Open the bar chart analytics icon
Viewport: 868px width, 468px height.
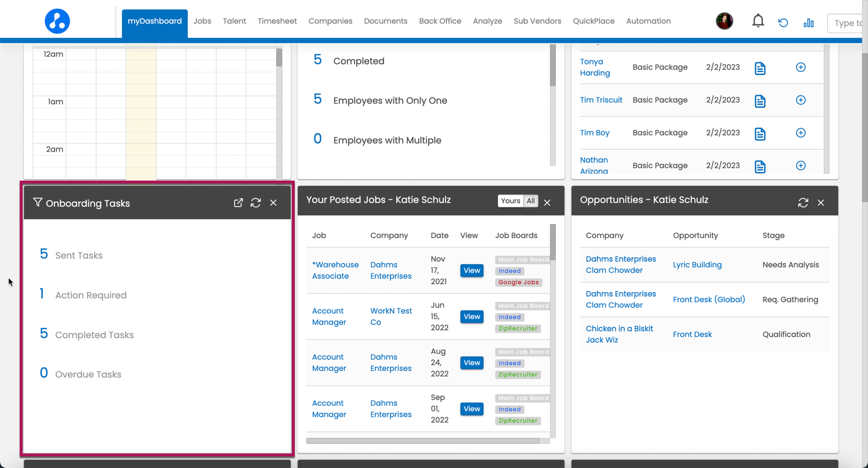click(x=809, y=23)
